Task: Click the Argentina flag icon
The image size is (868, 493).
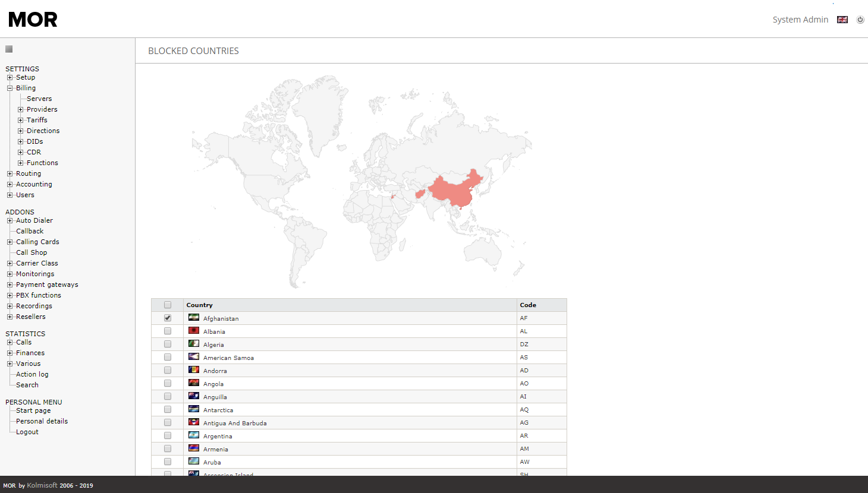Action: [194, 435]
